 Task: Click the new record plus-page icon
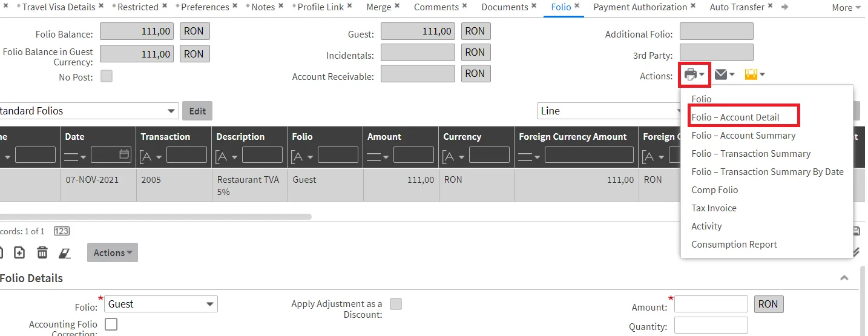click(19, 252)
